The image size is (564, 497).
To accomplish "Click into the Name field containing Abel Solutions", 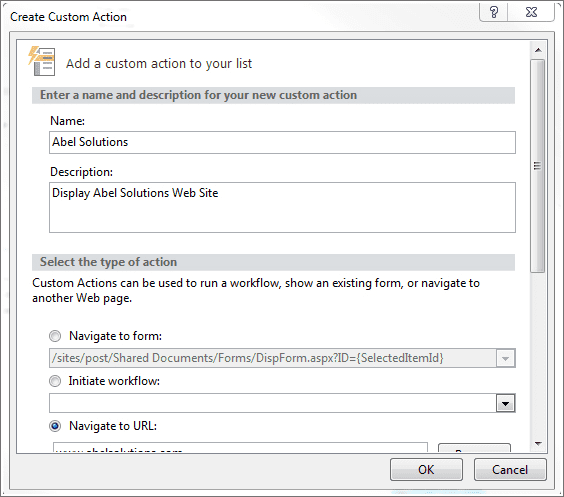I will [282, 142].
